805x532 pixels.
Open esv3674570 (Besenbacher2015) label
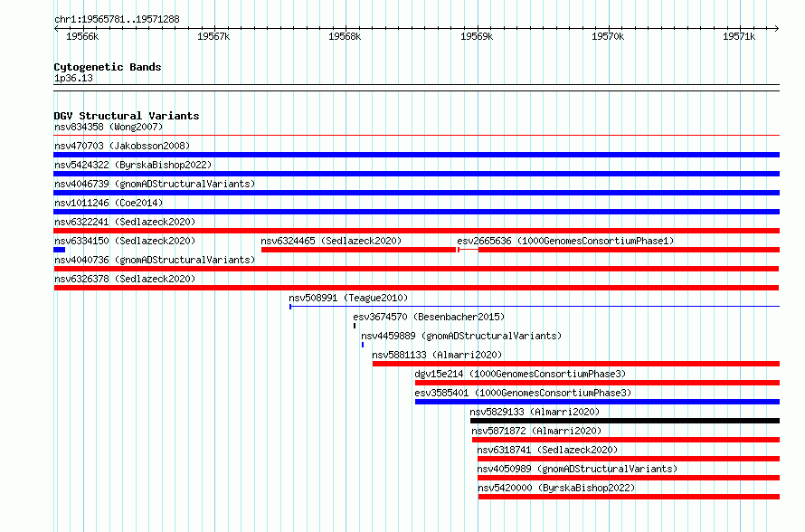[x=429, y=317]
